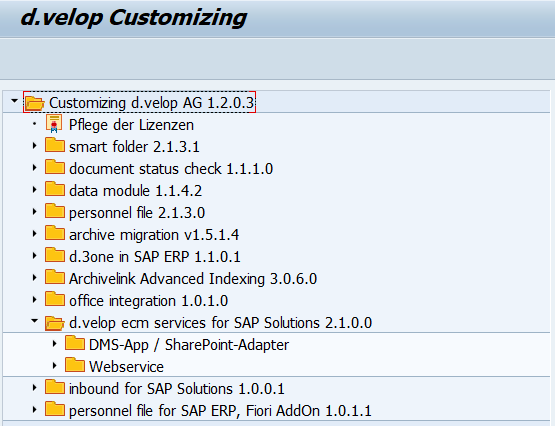Select the DMS-App / SharePoint-Adapter label
The image size is (555, 426).
[189, 345]
